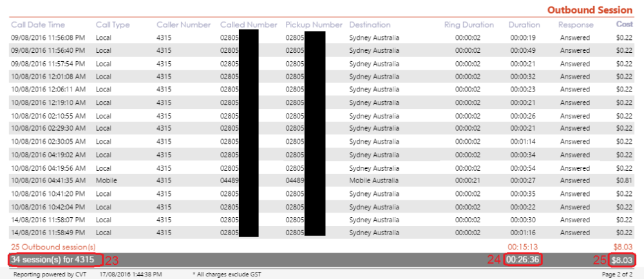The width and height of the screenshot is (644, 279).
Task: Select the Call Date Time column header
Action: pos(38,24)
